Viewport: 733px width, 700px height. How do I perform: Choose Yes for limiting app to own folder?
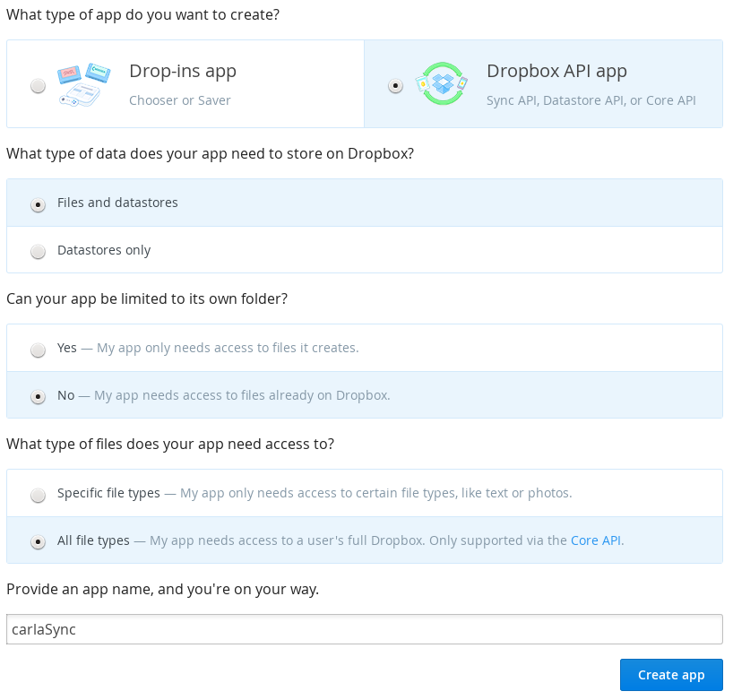(x=38, y=350)
